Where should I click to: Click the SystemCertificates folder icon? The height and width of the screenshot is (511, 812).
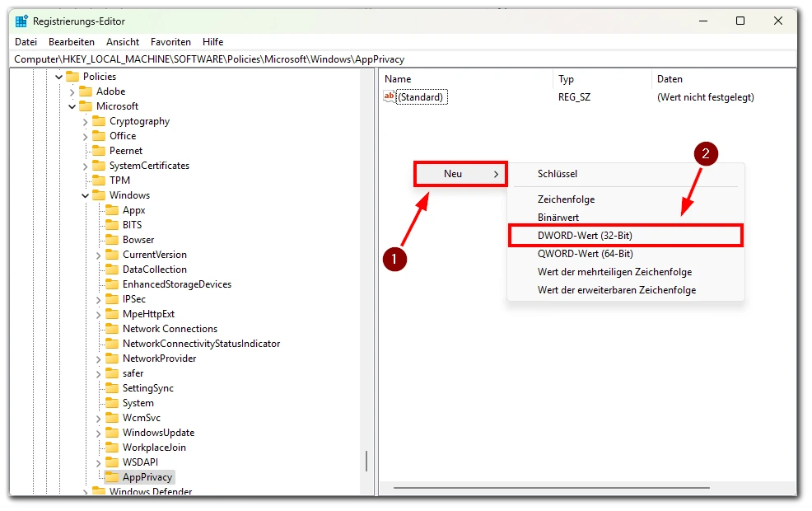98,166
